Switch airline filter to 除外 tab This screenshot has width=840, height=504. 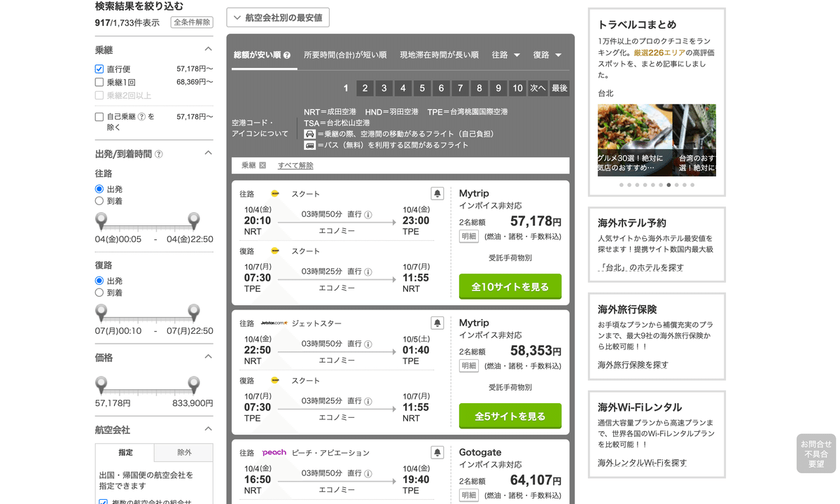[184, 452]
